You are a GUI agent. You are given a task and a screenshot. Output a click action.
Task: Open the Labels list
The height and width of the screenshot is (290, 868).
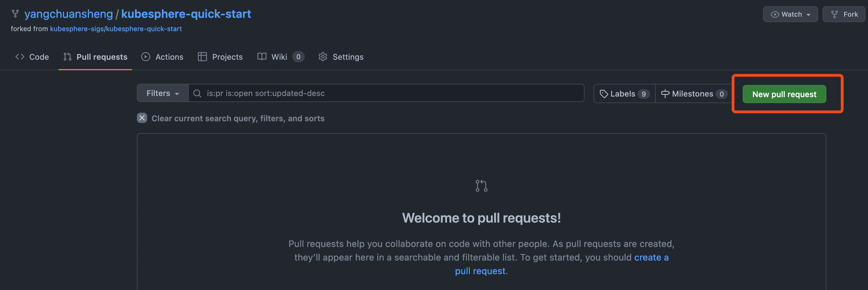[624, 94]
